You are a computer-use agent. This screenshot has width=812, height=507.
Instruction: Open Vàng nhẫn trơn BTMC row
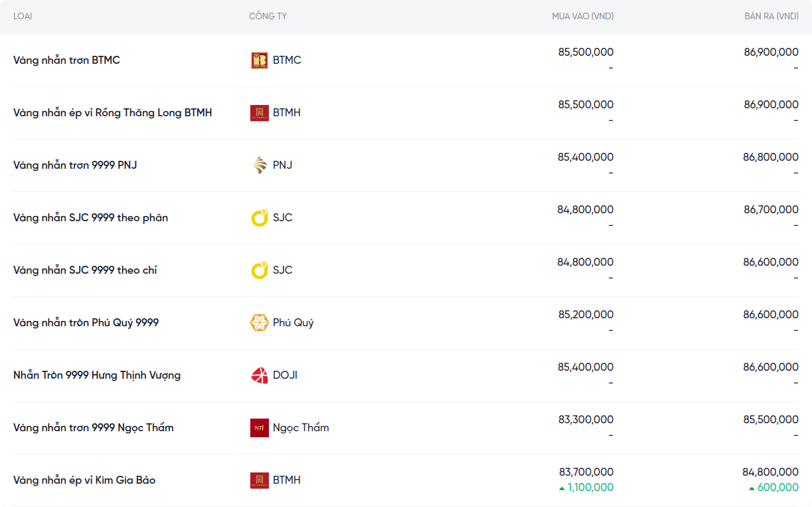(66, 60)
